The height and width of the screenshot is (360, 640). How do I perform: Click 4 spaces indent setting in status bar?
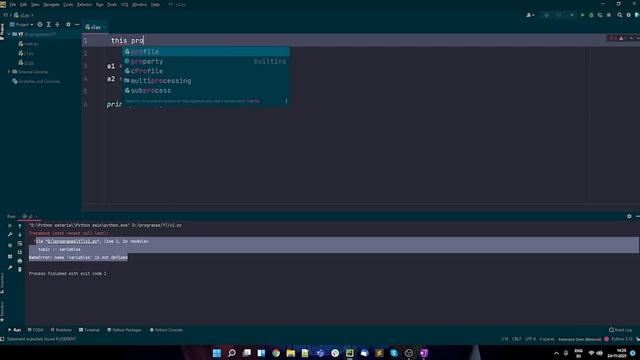pyautogui.click(x=547, y=339)
